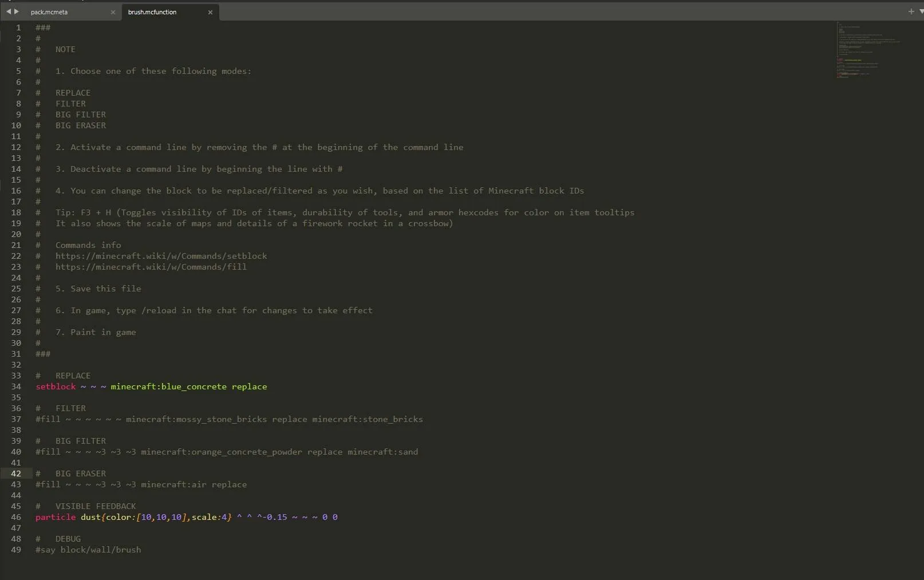This screenshot has height=580, width=924.
Task: Click the previous tab left arrow
Action: [9, 11]
